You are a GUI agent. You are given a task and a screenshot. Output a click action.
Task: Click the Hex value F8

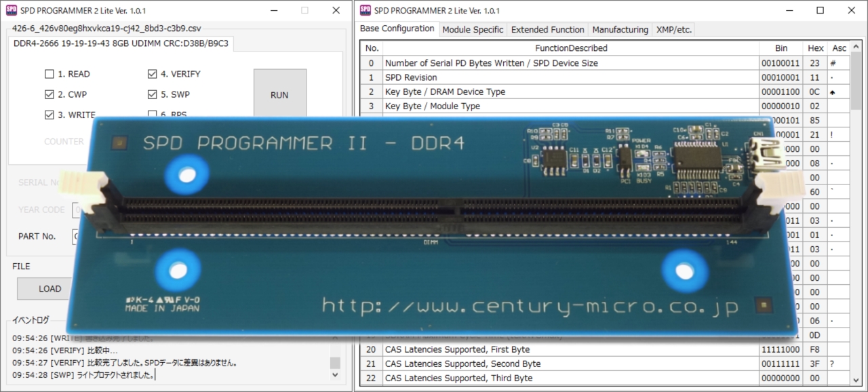(x=816, y=349)
